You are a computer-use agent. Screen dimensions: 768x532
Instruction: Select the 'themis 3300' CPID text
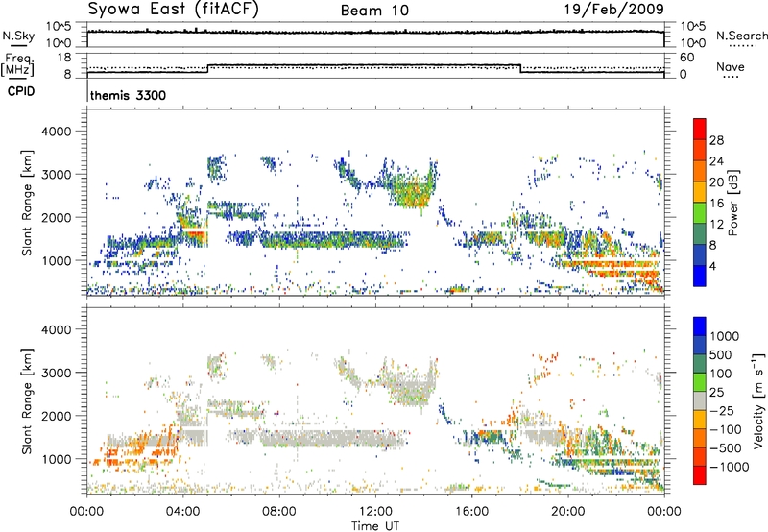pyautogui.click(x=128, y=95)
